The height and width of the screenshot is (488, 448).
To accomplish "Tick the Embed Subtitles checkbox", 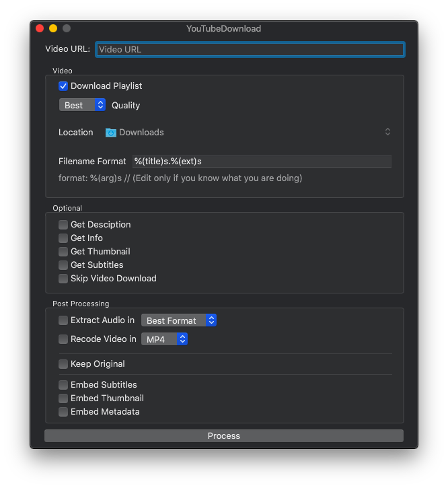I will pyautogui.click(x=63, y=384).
